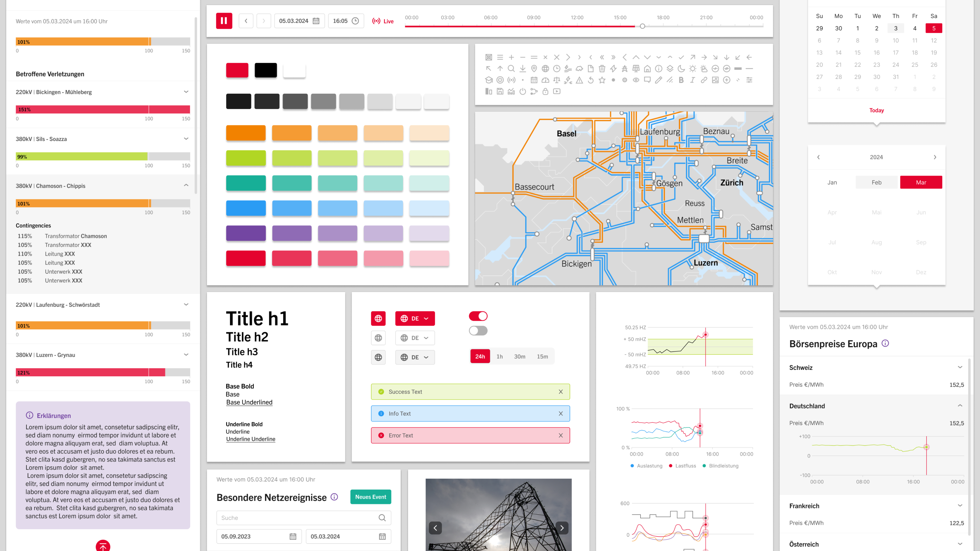980x551 pixels.
Task: Click the red scroll-to-top arrow button
Action: pyautogui.click(x=103, y=546)
